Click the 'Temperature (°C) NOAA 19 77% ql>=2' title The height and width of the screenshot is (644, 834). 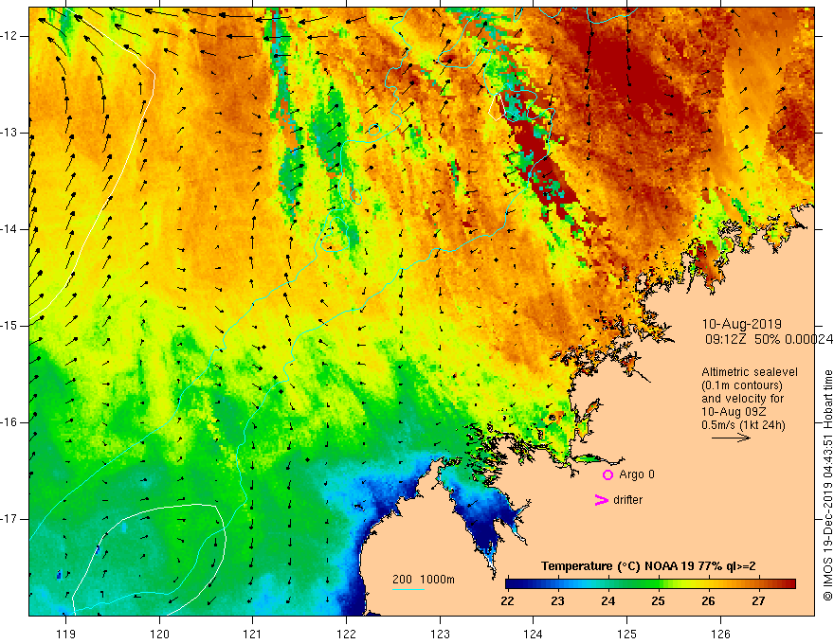coord(648,566)
